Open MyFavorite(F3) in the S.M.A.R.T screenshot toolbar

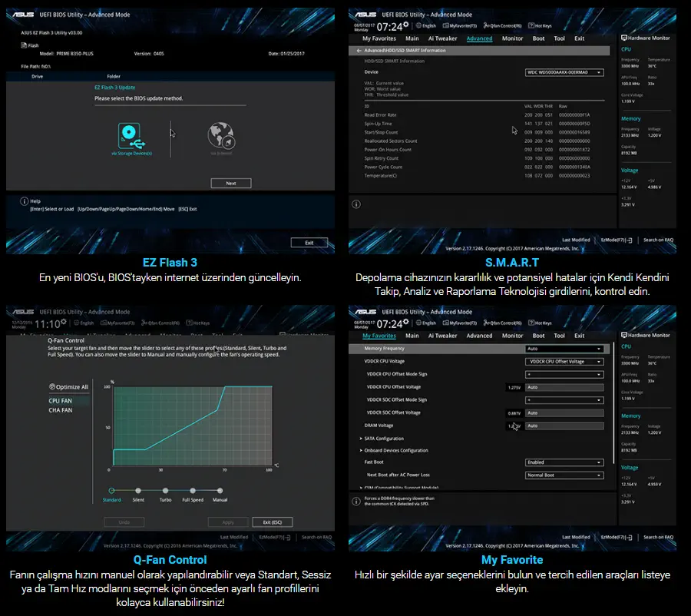460,25
